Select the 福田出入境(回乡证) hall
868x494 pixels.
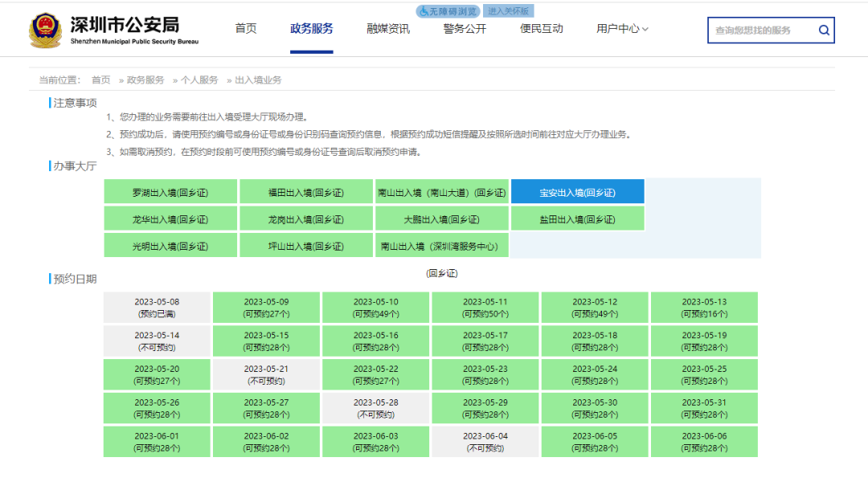point(306,193)
